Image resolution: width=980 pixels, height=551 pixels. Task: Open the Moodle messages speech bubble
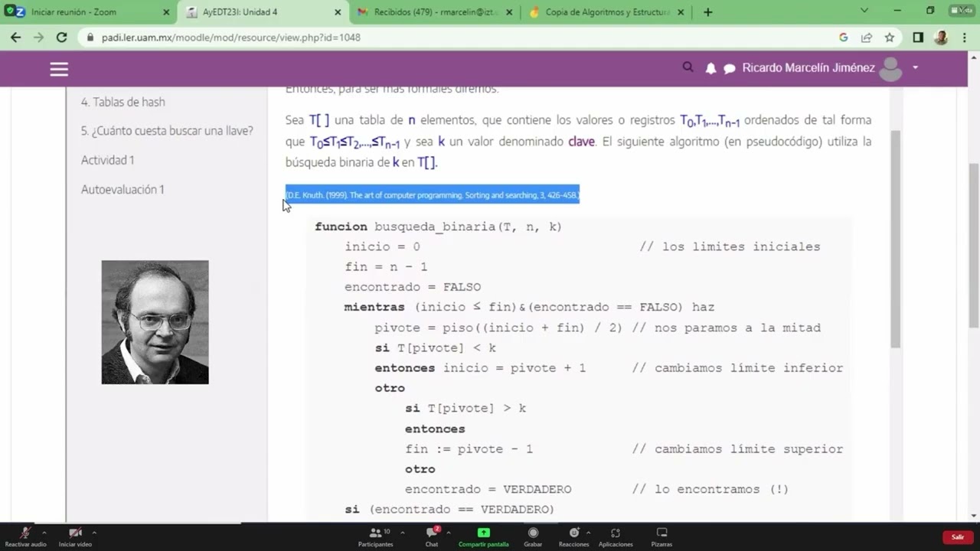click(730, 69)
